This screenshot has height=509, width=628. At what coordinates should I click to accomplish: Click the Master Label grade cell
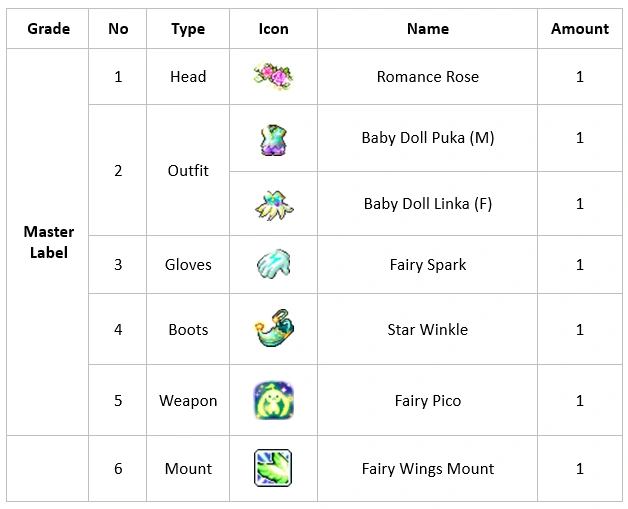pos(48,243)
